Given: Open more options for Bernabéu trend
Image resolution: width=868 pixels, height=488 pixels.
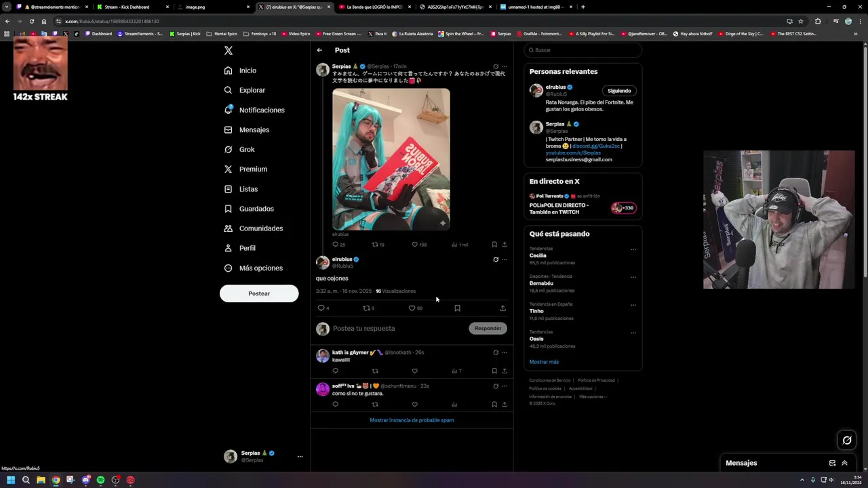Looking at the screenshot, I should point(633,277).
